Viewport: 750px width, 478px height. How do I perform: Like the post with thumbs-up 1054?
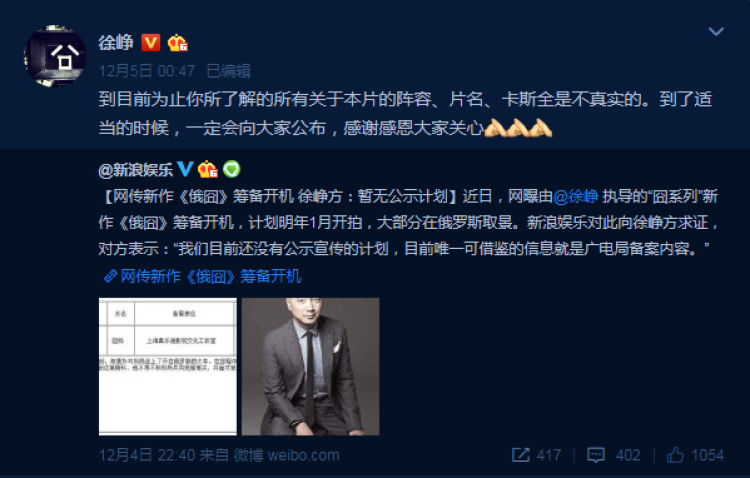(695, 455)
